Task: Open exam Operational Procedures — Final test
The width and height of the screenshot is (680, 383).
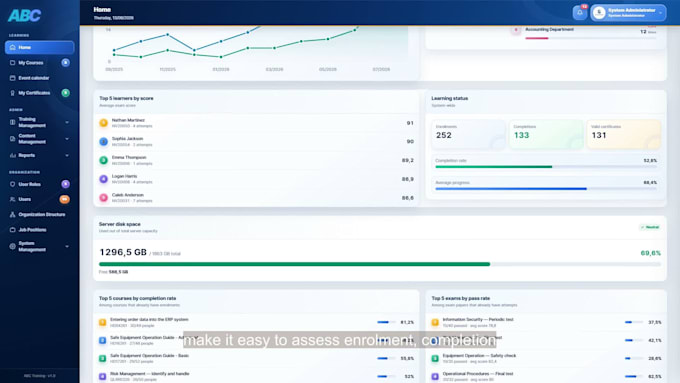Action: coord(546,376)
